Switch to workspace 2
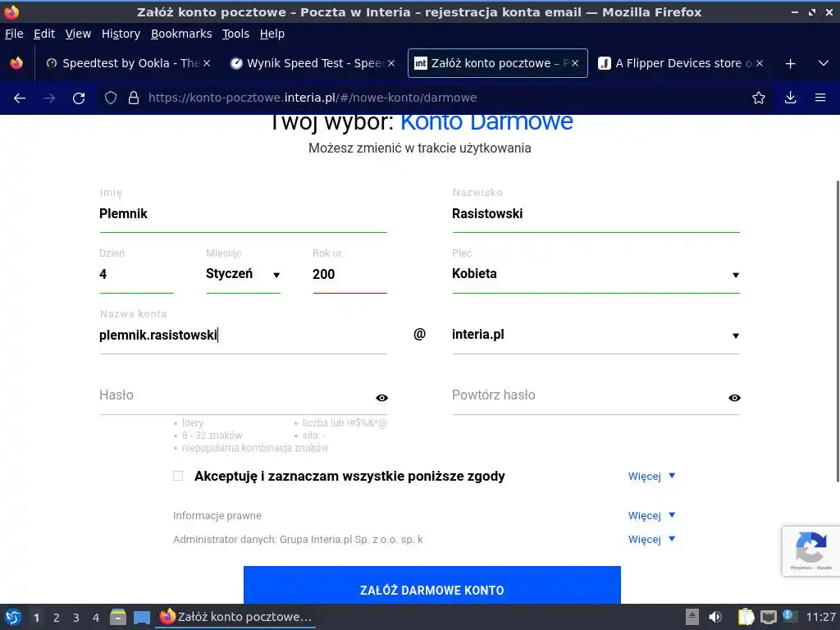The width and height of the screenshot is (840, 630). click(x=57, y=618)
